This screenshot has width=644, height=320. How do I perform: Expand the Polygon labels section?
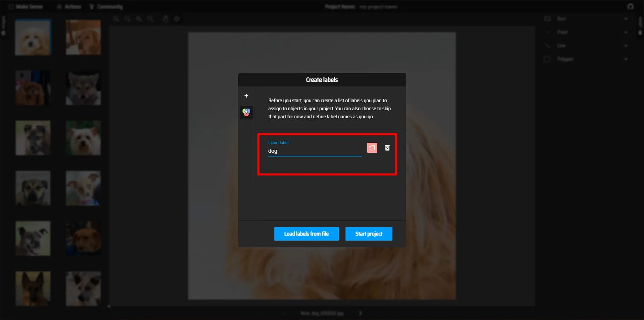tap(586, 59)
